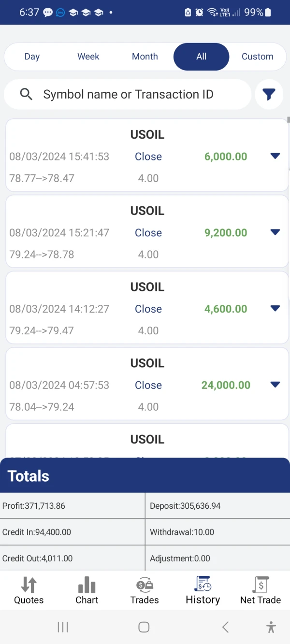Select the Day time range
Screen dimensions: 290x644
click(32, 57)
